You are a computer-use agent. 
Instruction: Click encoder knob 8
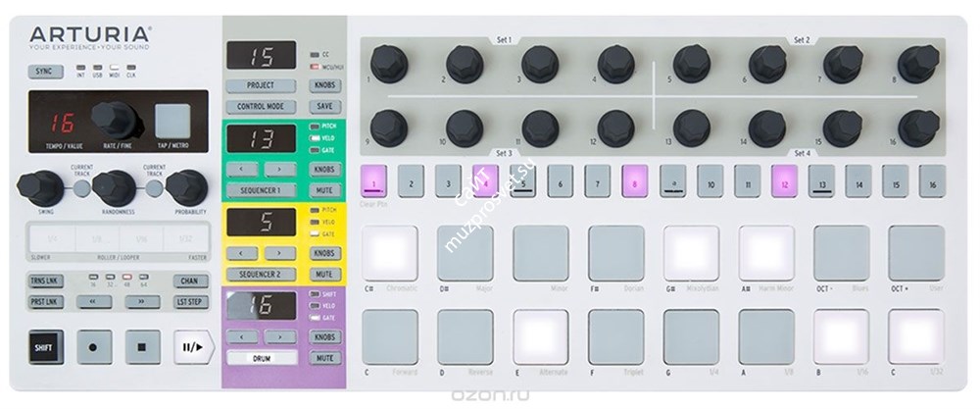tap(918, 64)
